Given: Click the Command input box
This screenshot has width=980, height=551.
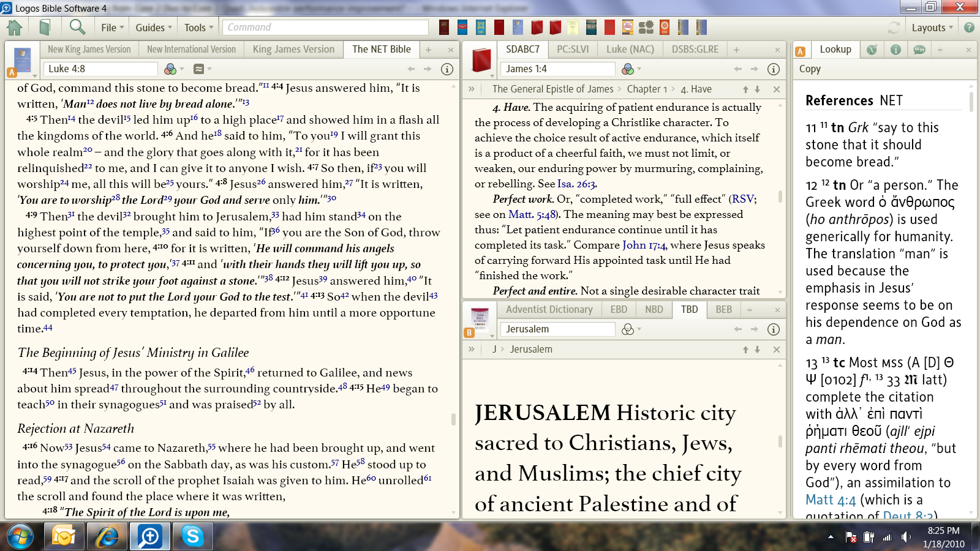Looking at the screenshot, I should point(325,28).
